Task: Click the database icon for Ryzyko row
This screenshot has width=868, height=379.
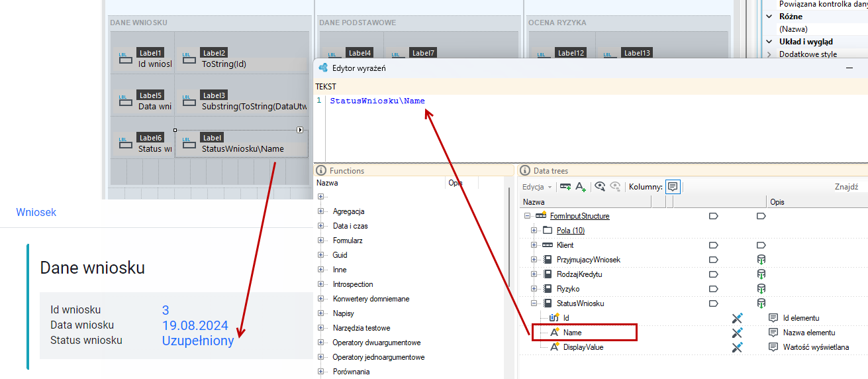Action: [x=761, y=289]
